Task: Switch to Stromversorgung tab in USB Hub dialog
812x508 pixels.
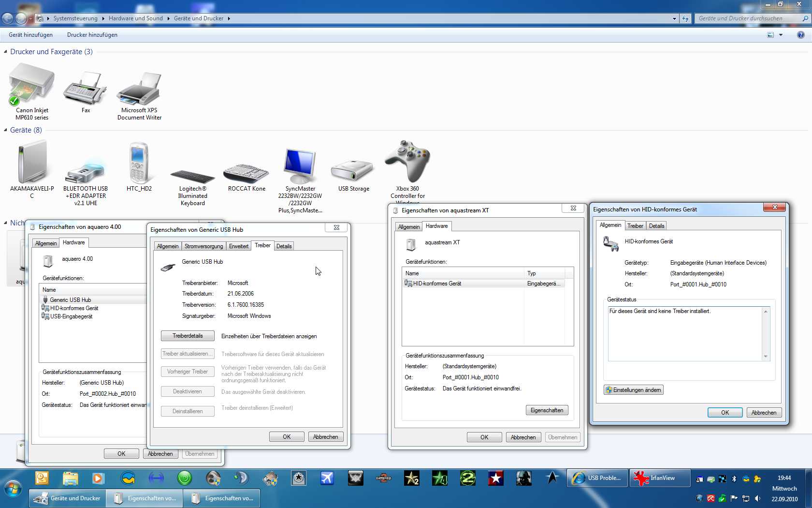Action: pos(203,246)
